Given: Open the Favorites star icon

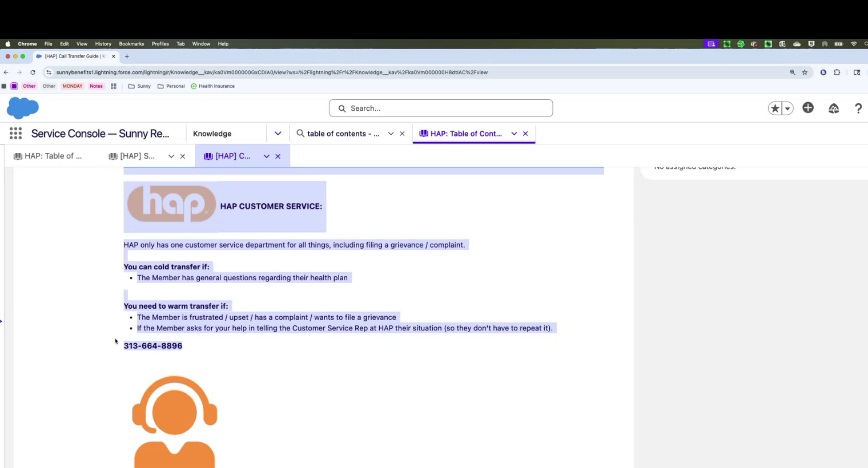Looking at the screenshot, I should coord(774,108).
